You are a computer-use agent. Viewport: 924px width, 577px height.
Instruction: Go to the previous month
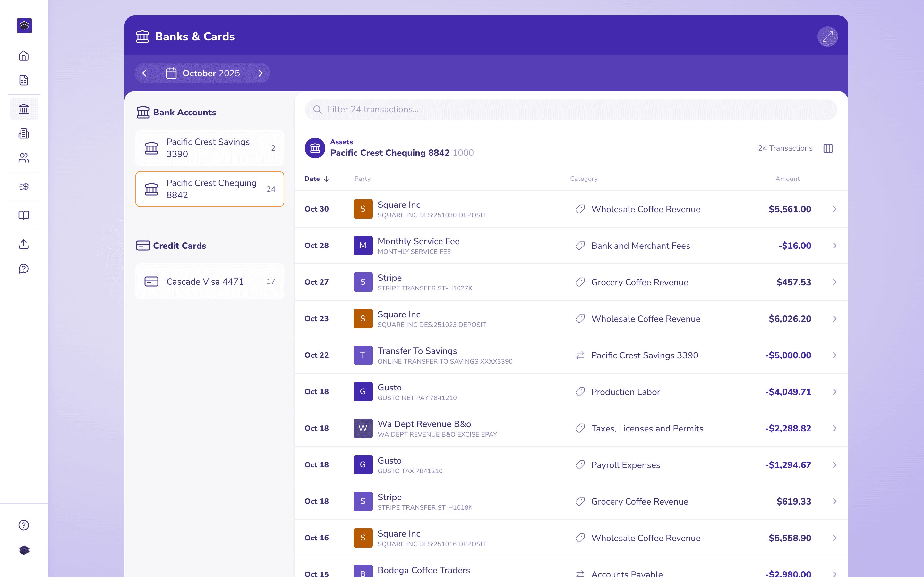[145, 73]
